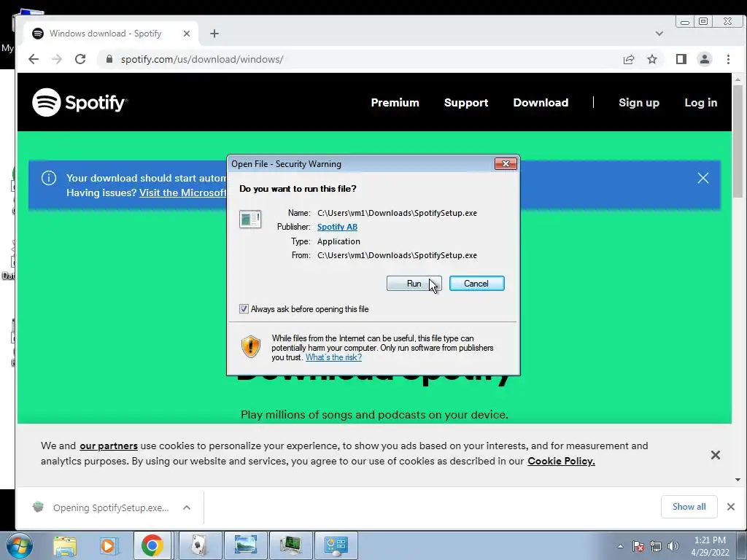
Task: Click the shield warning icon in dialog
Action: pyautogui.click(x=251, y=346)
